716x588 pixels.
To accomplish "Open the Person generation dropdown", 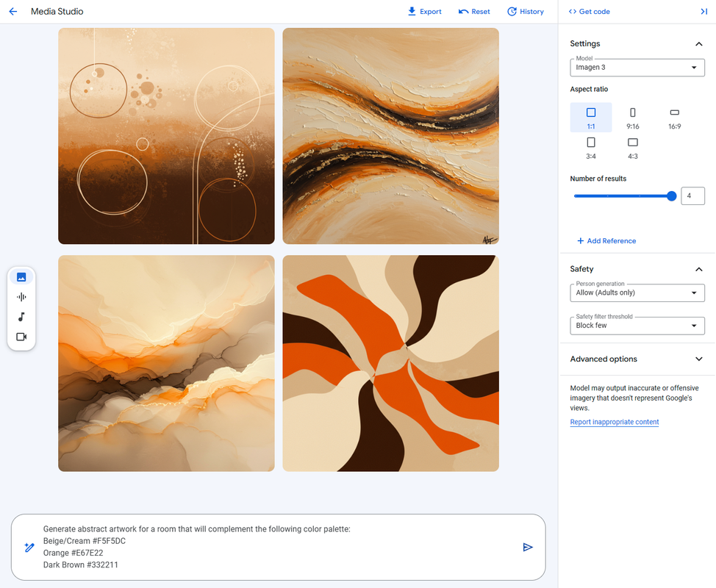I will pyautogui.click(x=637, y=293).
